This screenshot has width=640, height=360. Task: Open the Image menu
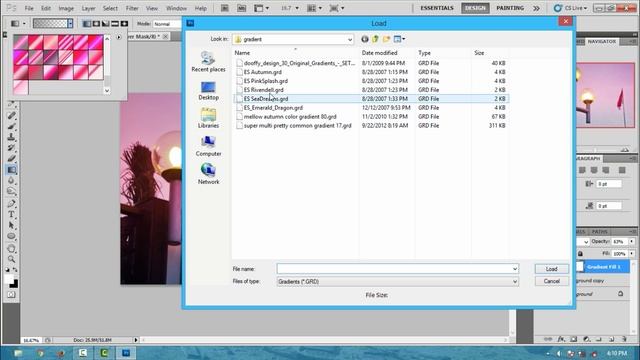66,8
